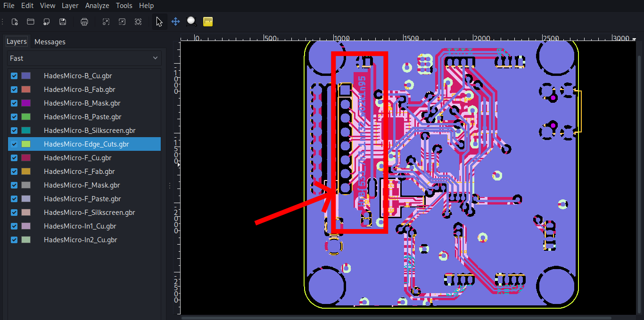The height and width of the screenshot is (320, 644).
Task: Click the HadesMicro-B_Mask.gbr purple color swatch
Action: pyautogui.click(x=26, y=103)
